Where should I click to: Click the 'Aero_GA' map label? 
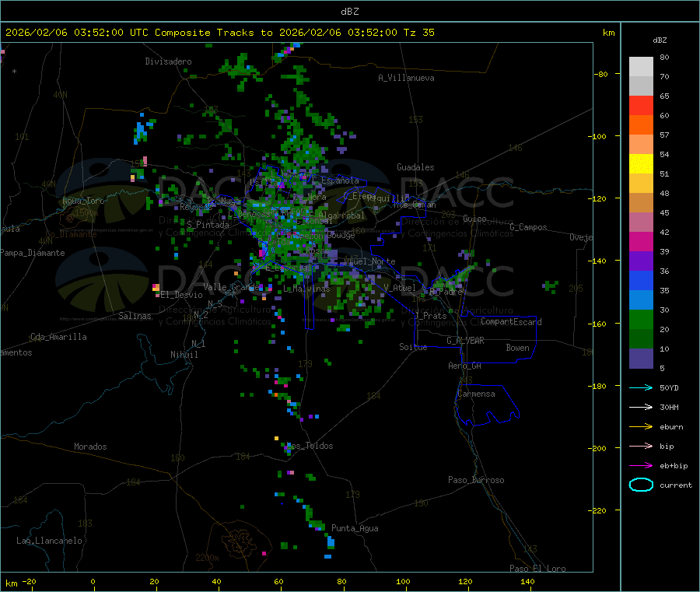[x=465, y=366]
